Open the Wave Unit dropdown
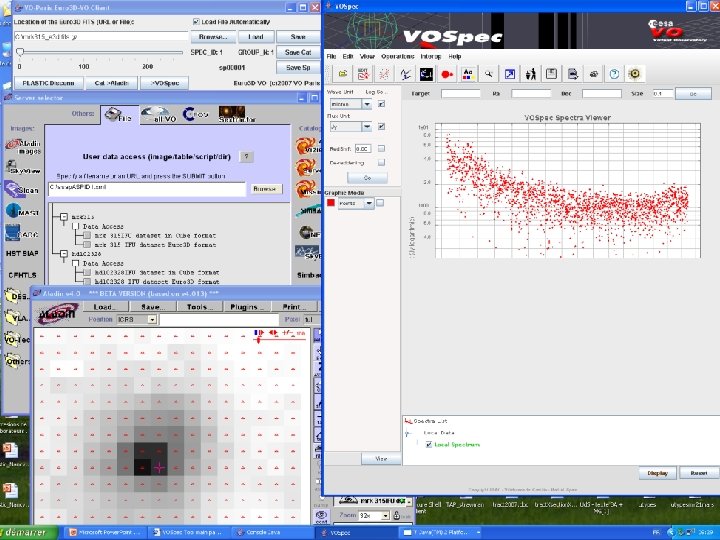 pos(366,104)
